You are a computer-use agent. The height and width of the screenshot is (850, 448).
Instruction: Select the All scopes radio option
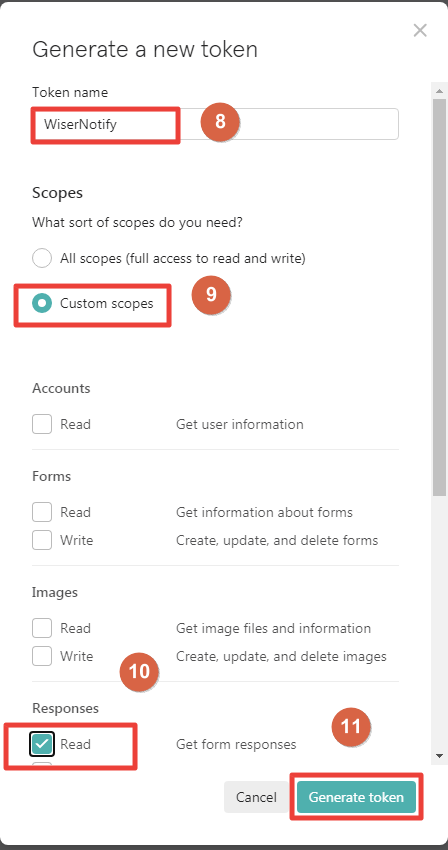(42, 259)
